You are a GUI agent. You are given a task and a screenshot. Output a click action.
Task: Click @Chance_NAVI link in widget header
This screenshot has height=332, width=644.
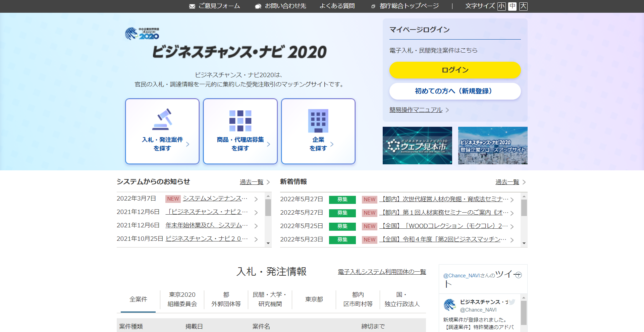(461, 276)
